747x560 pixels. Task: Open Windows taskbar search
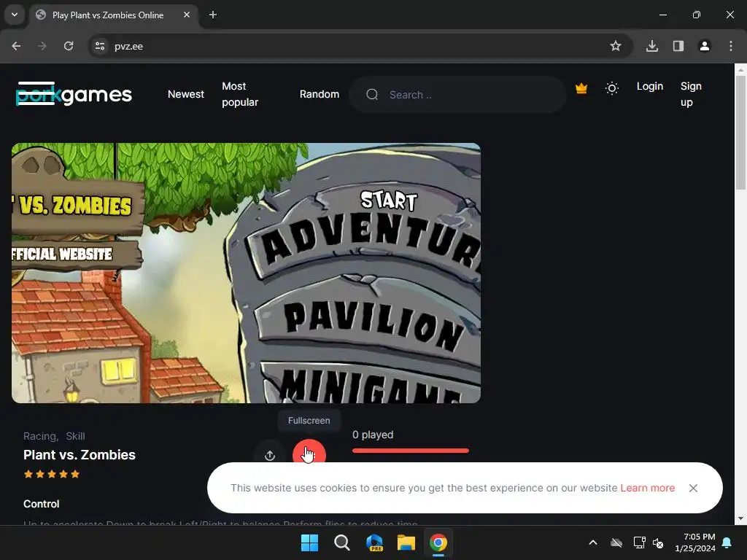341,542
